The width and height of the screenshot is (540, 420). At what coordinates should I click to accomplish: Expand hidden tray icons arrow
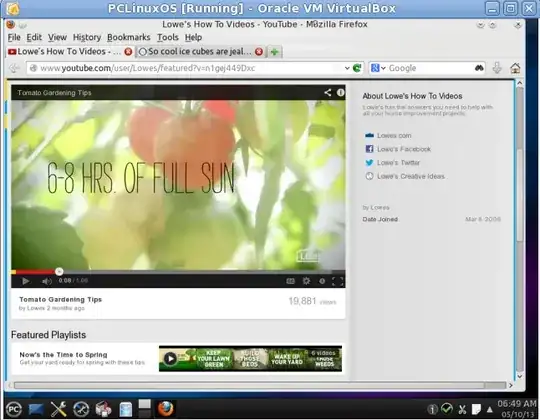pyautogui.click(x=489, y=409)
